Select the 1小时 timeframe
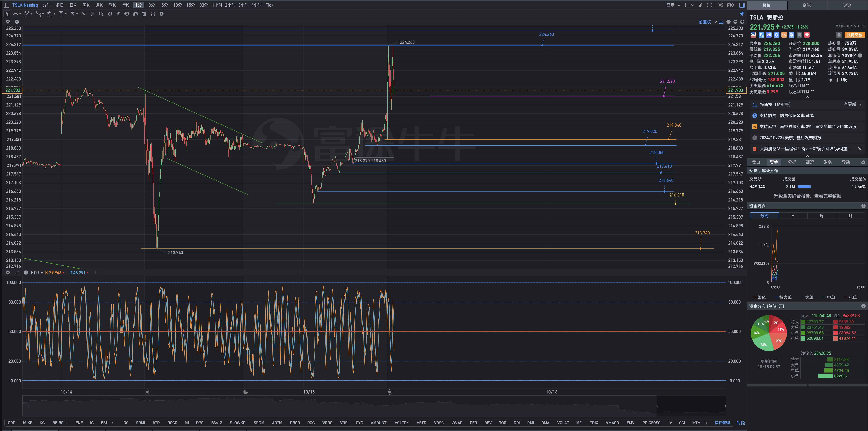The width and height of the screenshot is (868, 431). [217, 5]
